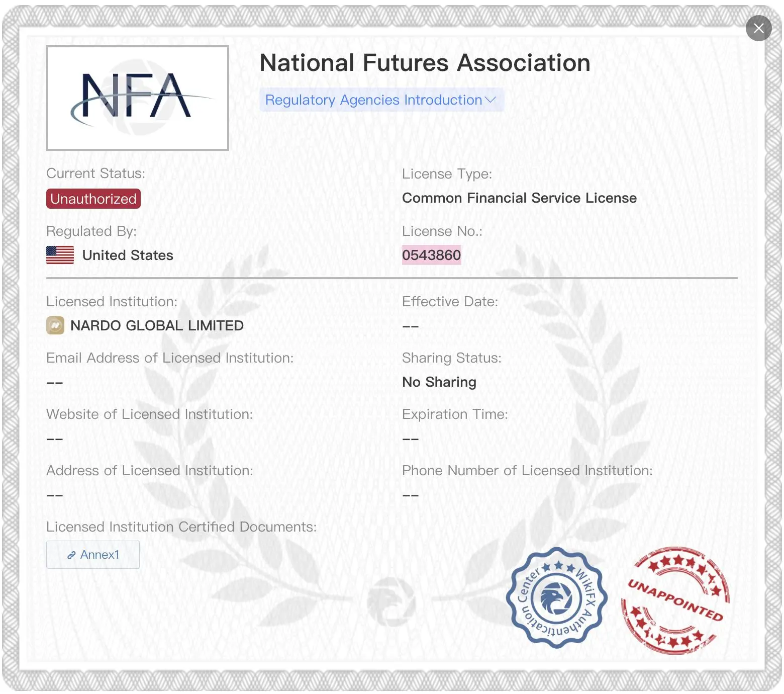This screenshot has height=694, width=784.
Task: Expand Regulatory Agencies Introduction dropdown
Action: point(381,100)
